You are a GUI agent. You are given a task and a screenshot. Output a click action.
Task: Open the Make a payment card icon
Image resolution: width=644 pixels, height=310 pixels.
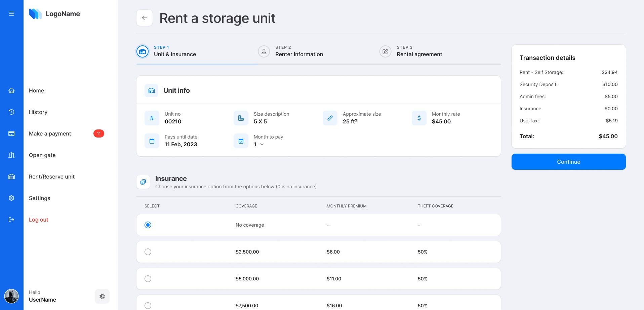tap(11, 133)
